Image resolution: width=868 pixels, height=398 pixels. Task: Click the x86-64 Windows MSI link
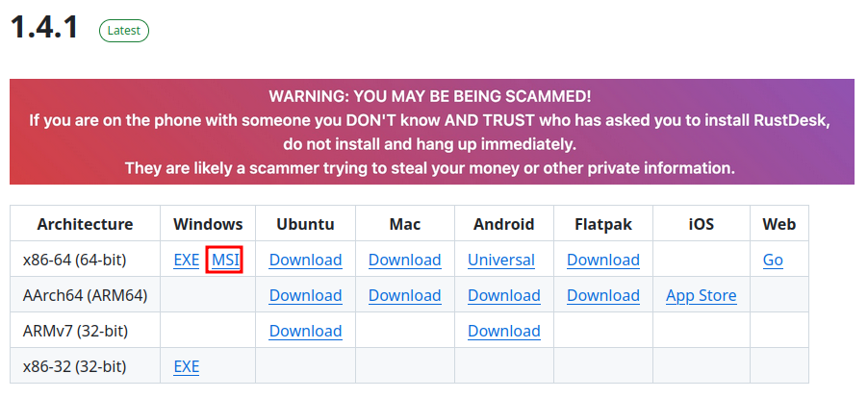coord(225,260)
